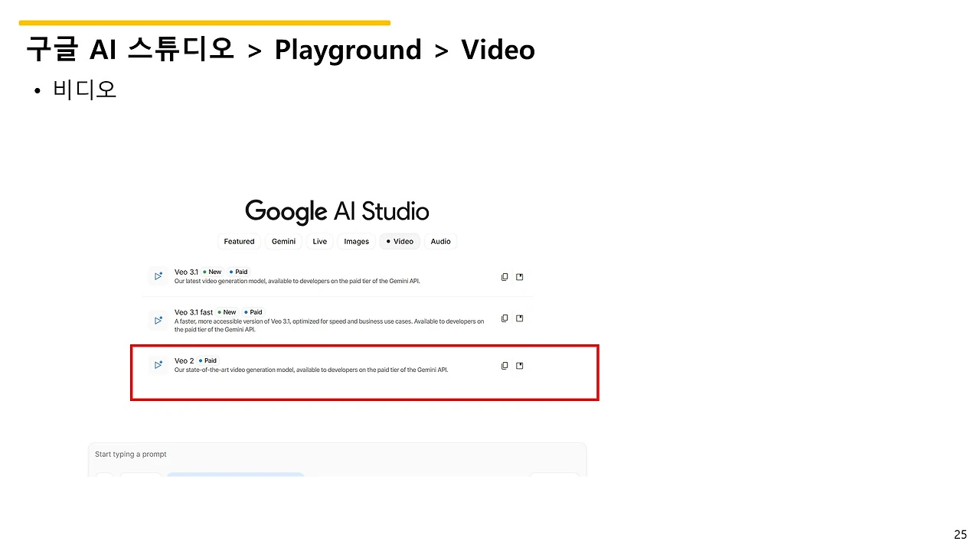This screenshot has height=551, width=980.
Task: Click the "비디오" bullet text
Action: click(85, 90)
